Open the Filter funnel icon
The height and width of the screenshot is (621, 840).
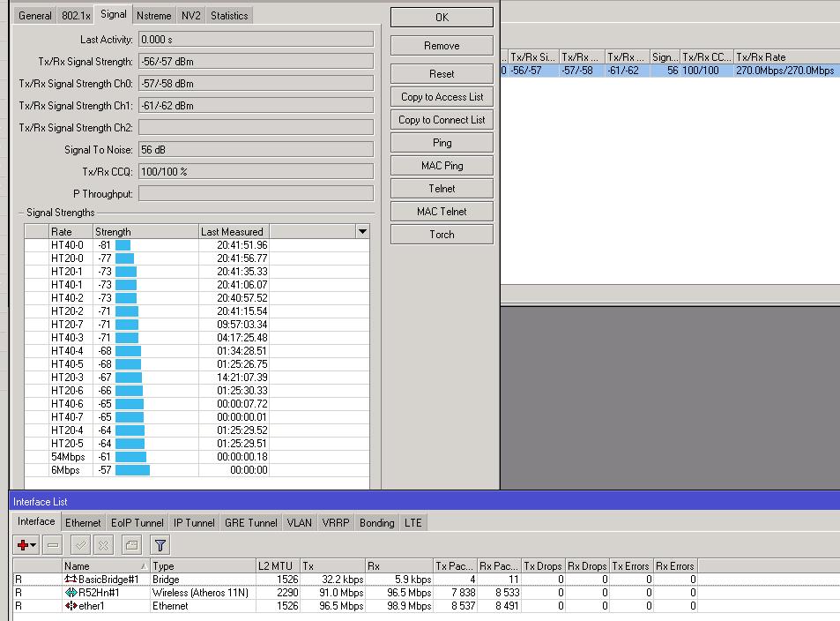pos(160,545)
